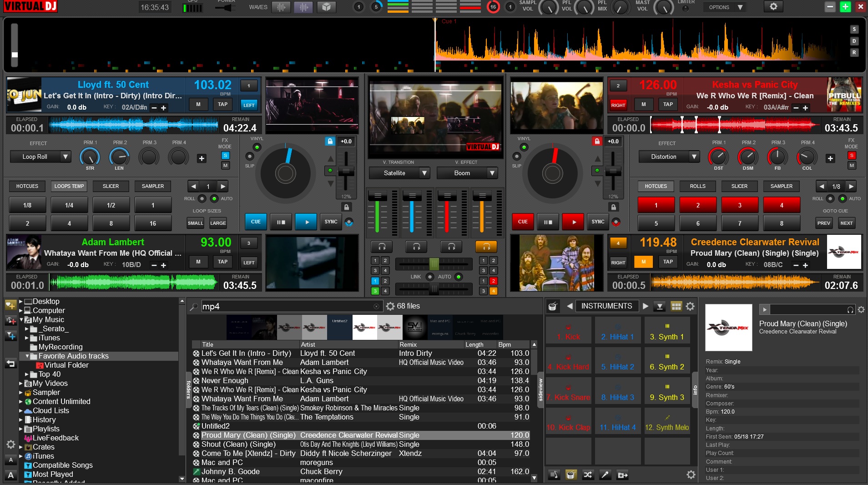Toggle the crossfader LINK switch
The image size is (868, 485).
(429, 277)
